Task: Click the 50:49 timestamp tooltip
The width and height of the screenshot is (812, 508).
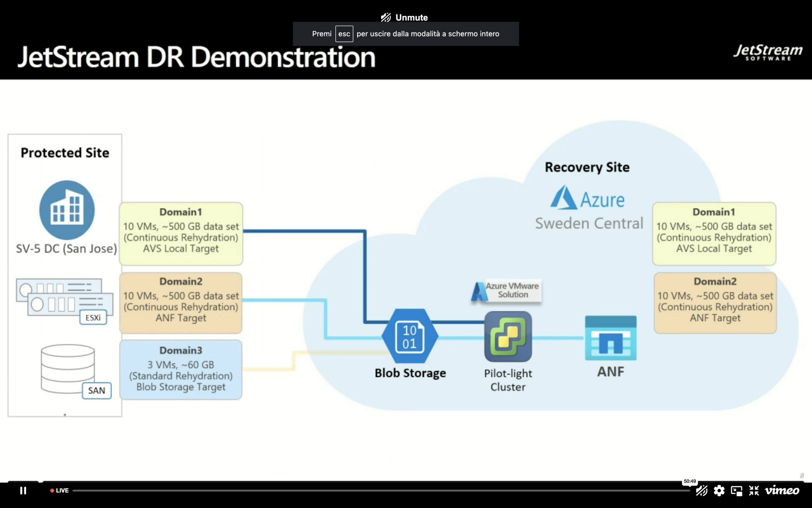Action: click(689, 481)
